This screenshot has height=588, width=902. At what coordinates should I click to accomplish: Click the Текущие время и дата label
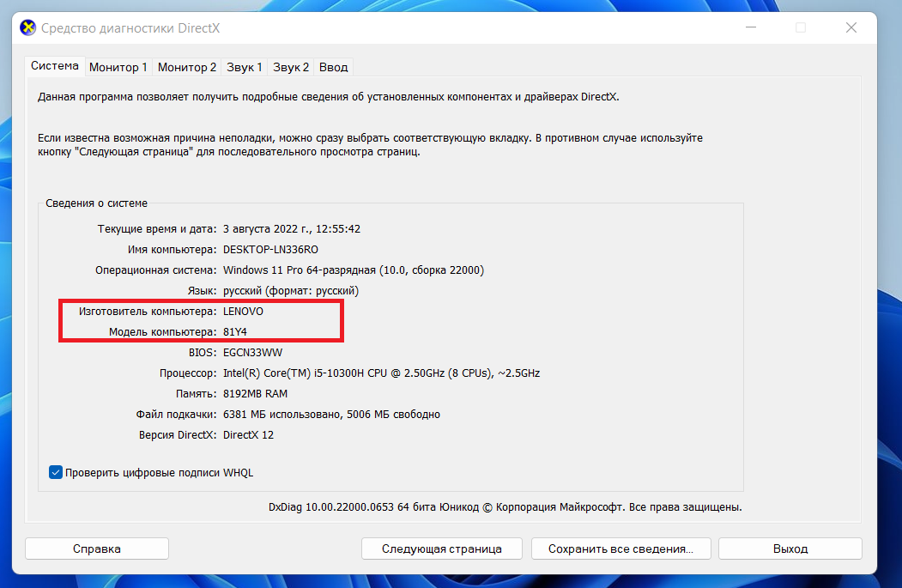(x=157, y=229)
